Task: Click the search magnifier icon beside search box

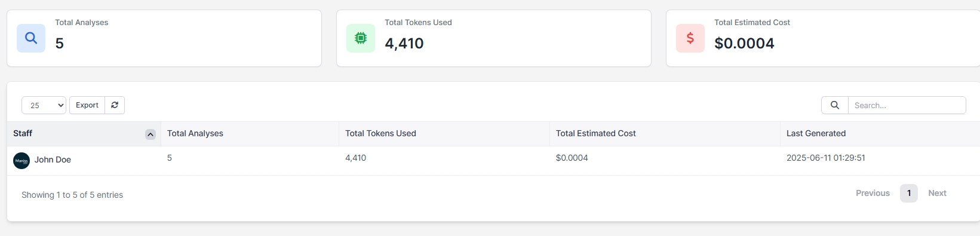Action: [x=835, y=105]
